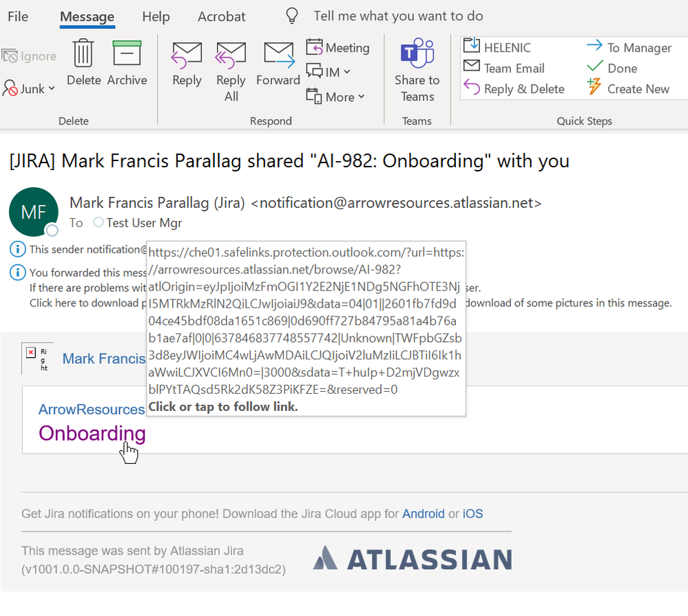Image resolution: width=688 pixels, height=616 pixels.
Task: Click info icon beside 'This sender notification'
Action: (x=17, y=249)
